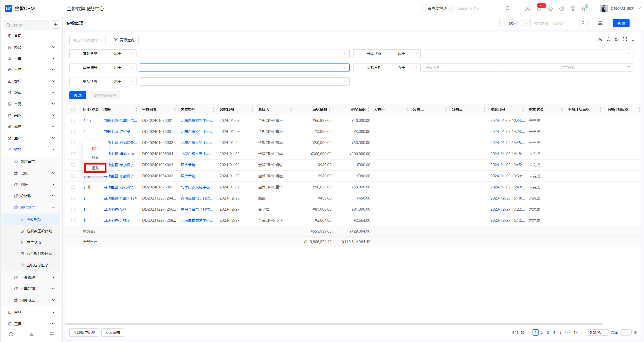Screen dimensions: 644x342
Task: Select 记账 in the row popup menu
Action: (95, 168)
